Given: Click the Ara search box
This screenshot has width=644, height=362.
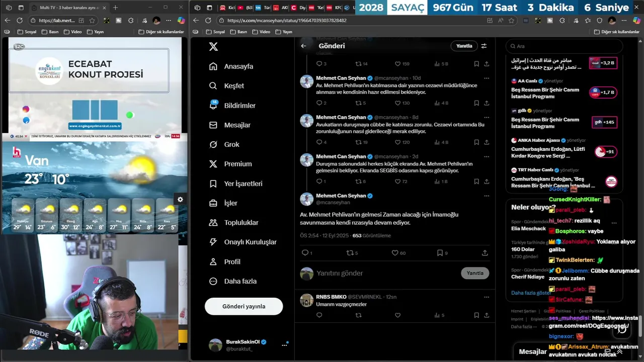Looking at the screenshot, I should point(564,46).
